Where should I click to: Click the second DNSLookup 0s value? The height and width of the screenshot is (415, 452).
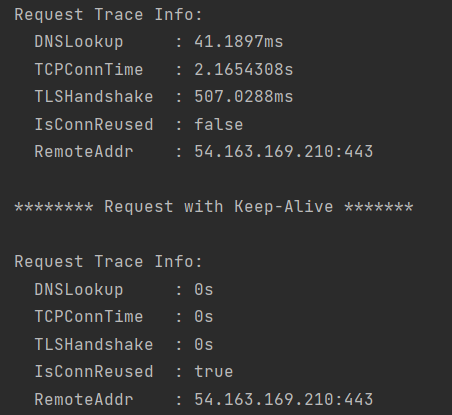(x=204, y=289)
